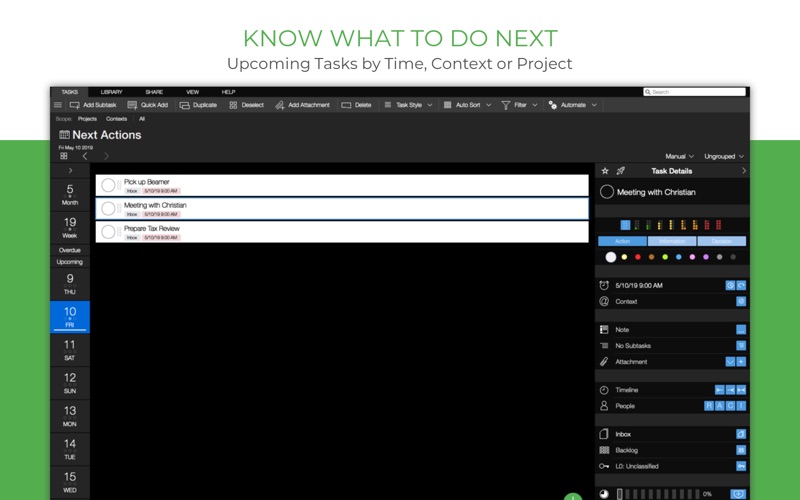Star the task in Task Details
Viewport: 800px width, 500px height.
pos(605,171)
